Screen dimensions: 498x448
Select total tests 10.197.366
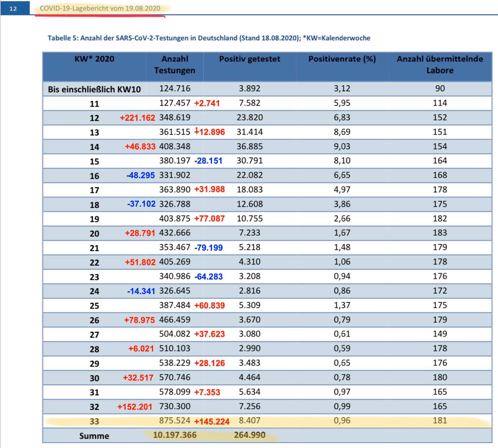(x=175, y=435)
